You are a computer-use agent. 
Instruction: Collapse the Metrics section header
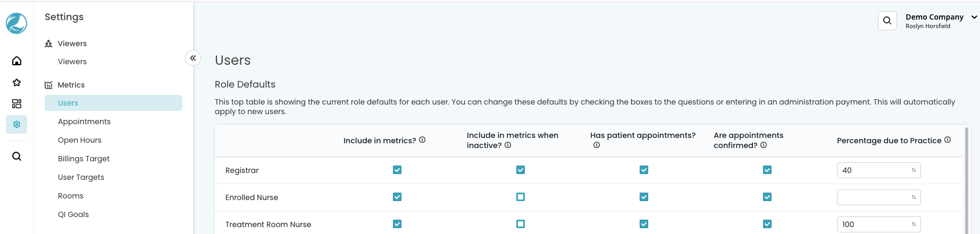(71, 85)
